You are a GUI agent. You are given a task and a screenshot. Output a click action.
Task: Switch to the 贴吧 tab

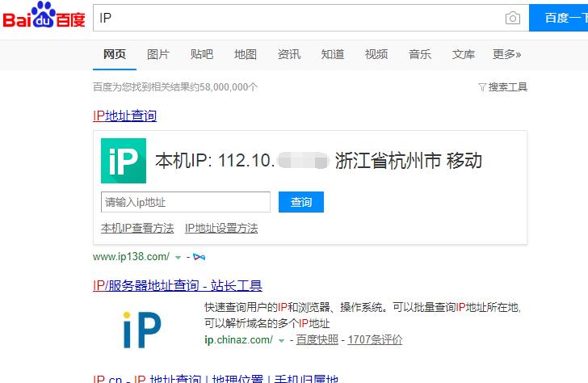[x=201, y=54]
